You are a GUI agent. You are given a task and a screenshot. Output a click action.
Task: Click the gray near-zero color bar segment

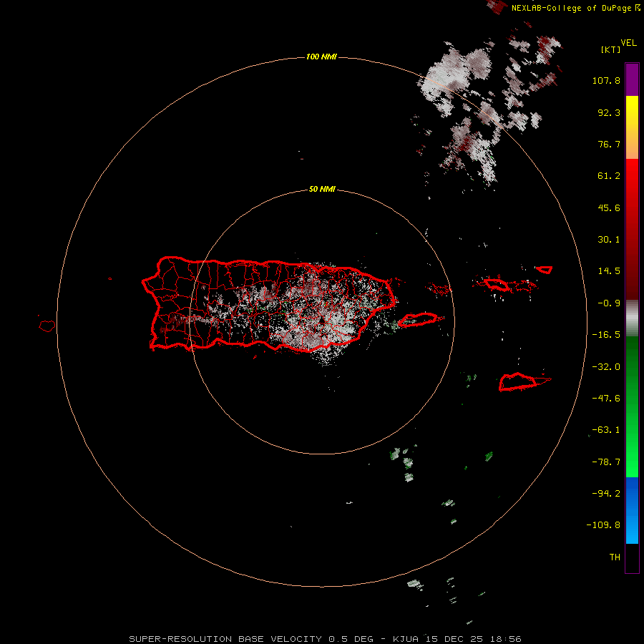click(x=632, y=318)
